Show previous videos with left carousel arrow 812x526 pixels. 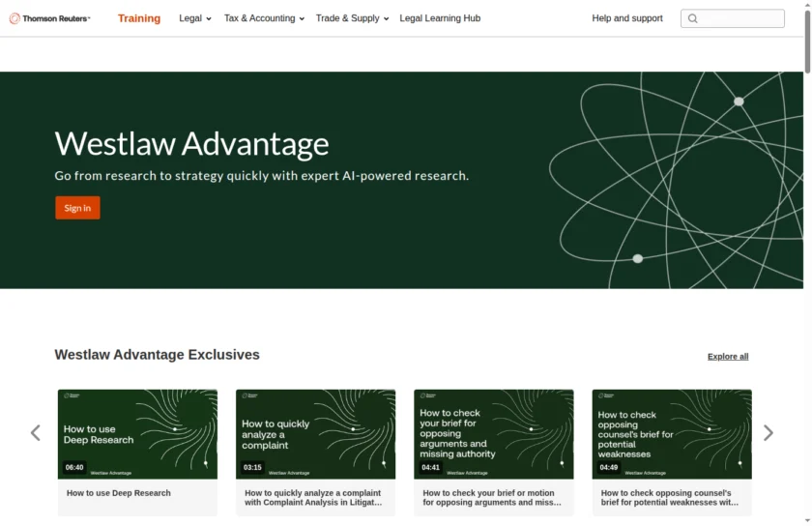point(35,433)
